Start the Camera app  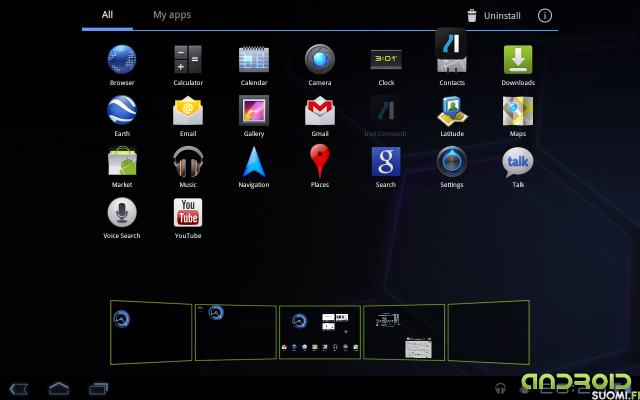click(320, 60)
